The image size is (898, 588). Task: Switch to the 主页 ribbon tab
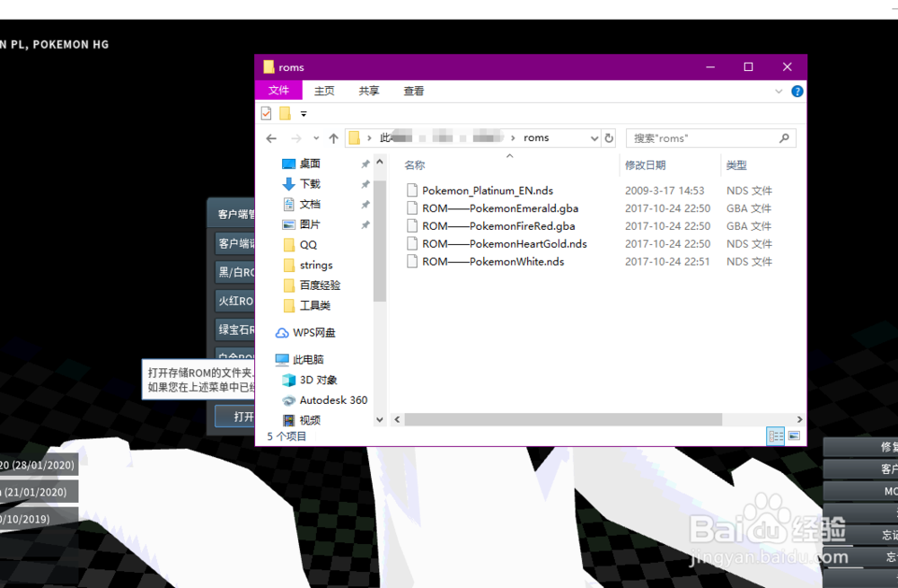tap(324, 91)
